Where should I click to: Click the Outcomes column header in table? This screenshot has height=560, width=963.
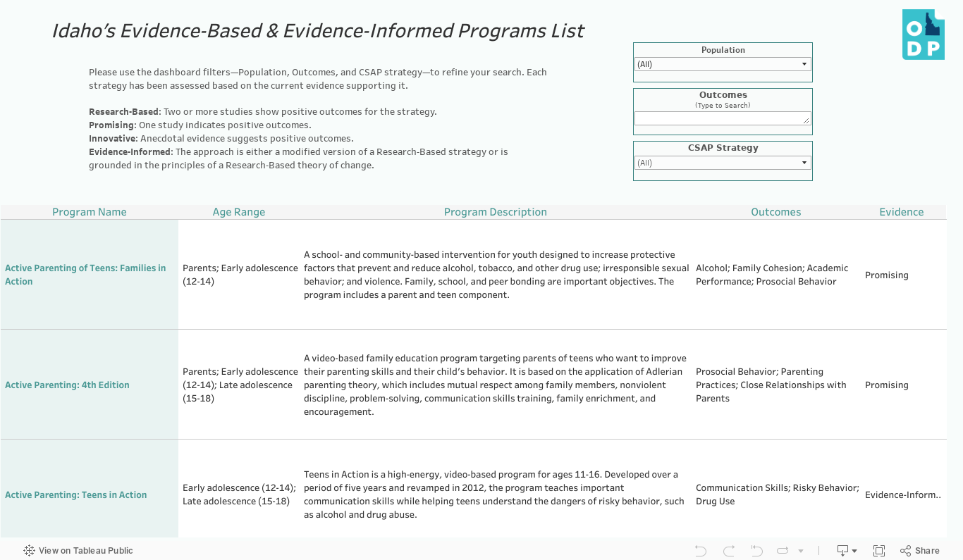point(776,212)
